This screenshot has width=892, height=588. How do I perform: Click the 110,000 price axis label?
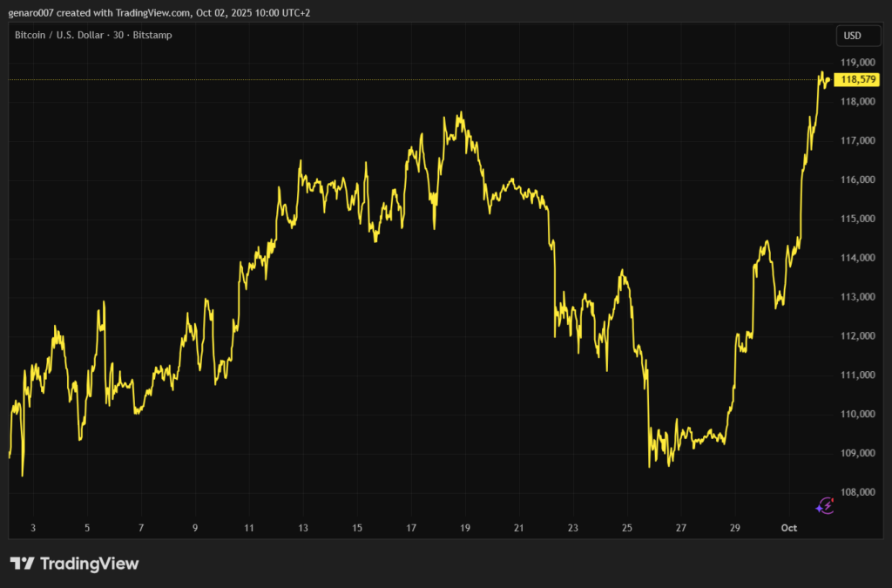857,414
